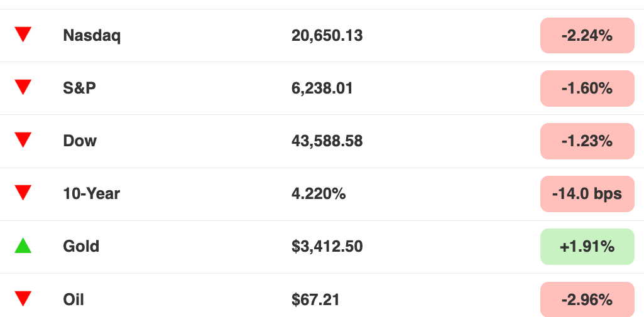This screenshot has width=644, height=317.
Task: Click the -1.23% Dow change badge
Action: pos(587,141)
